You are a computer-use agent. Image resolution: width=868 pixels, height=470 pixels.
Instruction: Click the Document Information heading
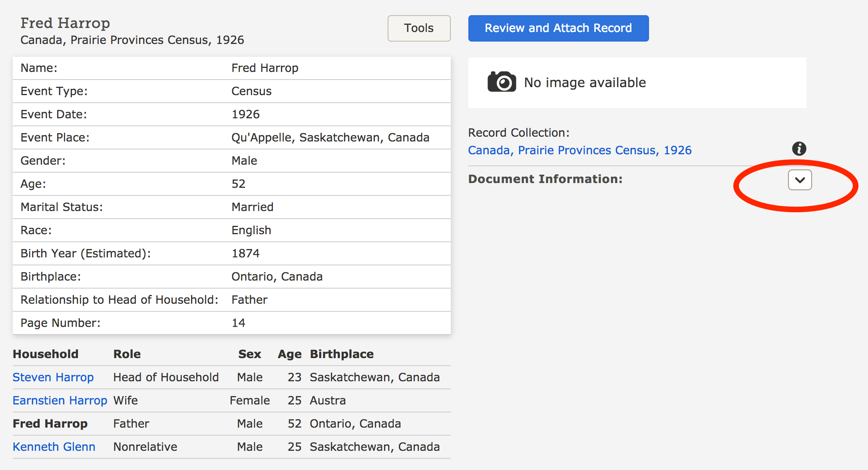pos(545,179)
